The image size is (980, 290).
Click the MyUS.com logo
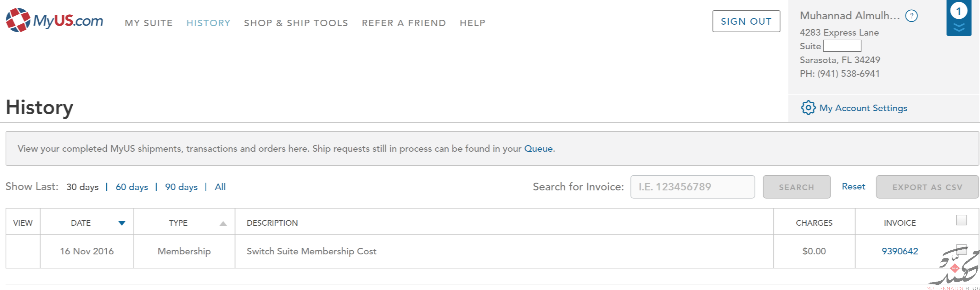[54, 20]
